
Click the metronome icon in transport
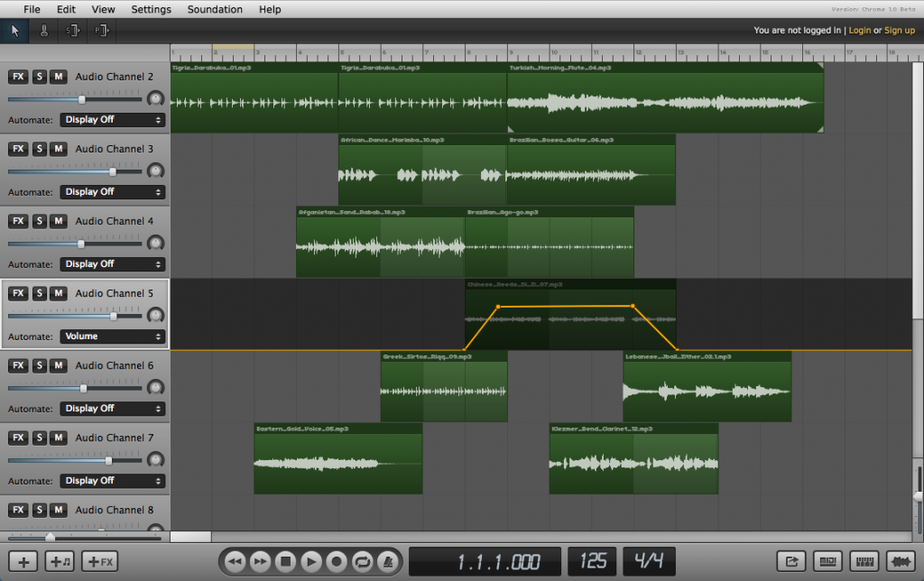389,561
